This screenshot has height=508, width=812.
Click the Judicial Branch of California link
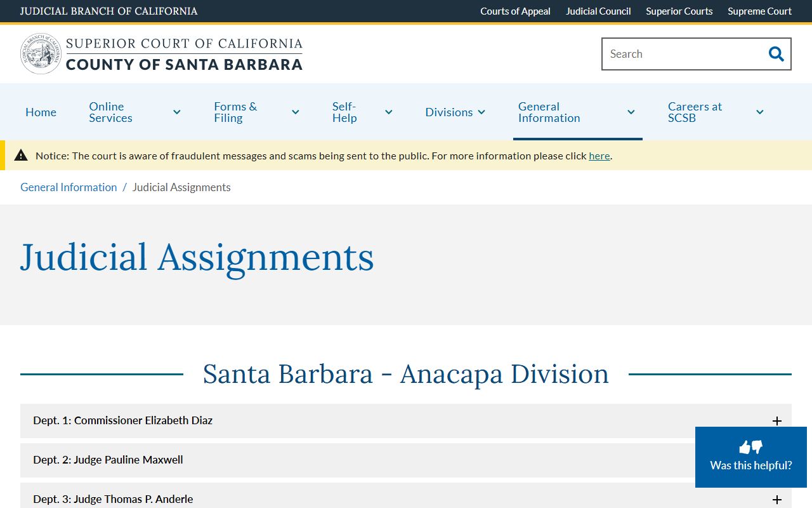click(108, 11)
